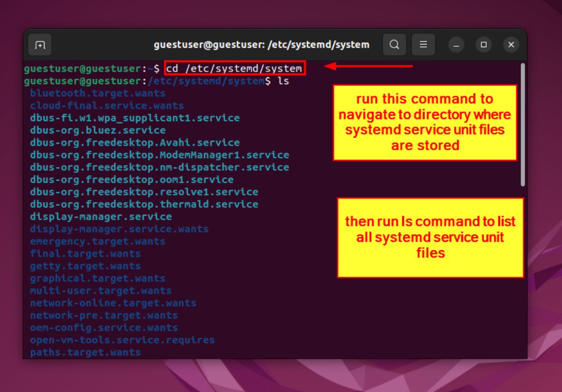Click the search magnifier icon
The image size is (562, 392).
pyautogui.click(x=394, y=44)
